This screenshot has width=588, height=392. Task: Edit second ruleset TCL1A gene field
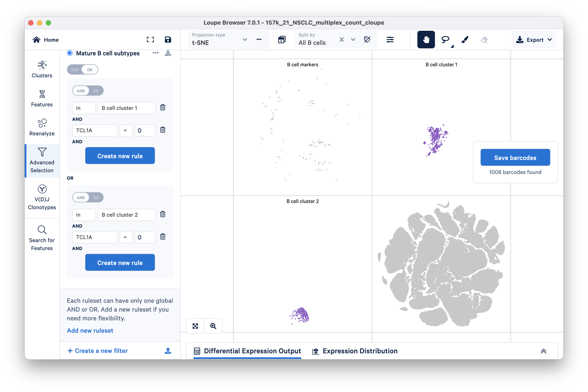tap(95, 237)
